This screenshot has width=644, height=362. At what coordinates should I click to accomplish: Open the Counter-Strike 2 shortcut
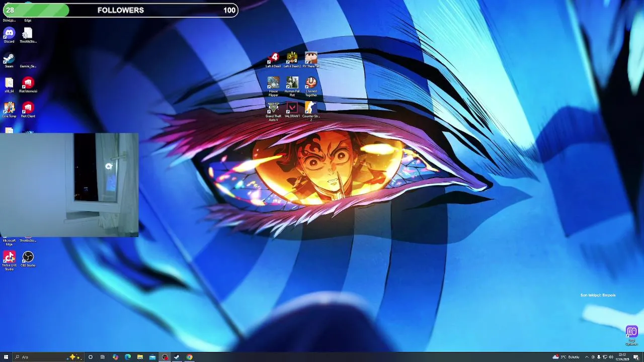point(311,112)
